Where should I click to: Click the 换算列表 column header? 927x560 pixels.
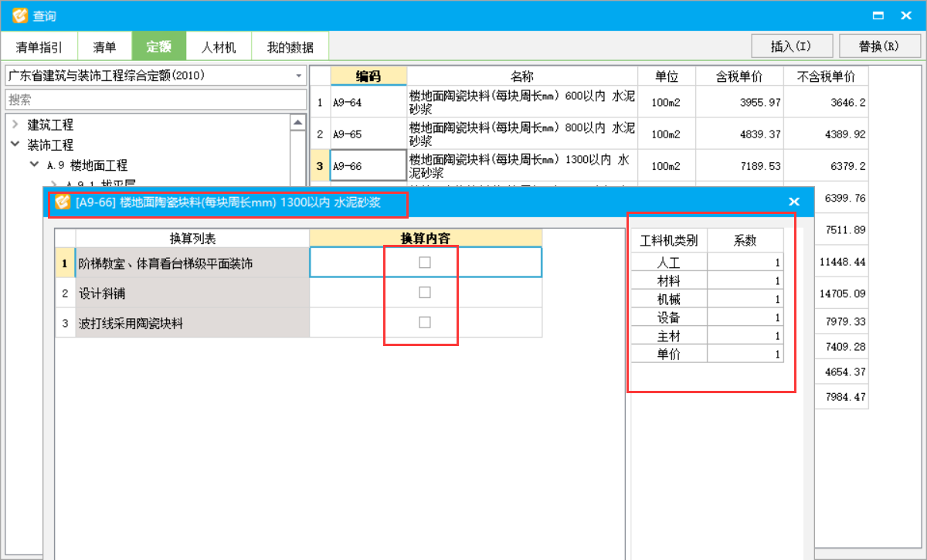[192, 238]
